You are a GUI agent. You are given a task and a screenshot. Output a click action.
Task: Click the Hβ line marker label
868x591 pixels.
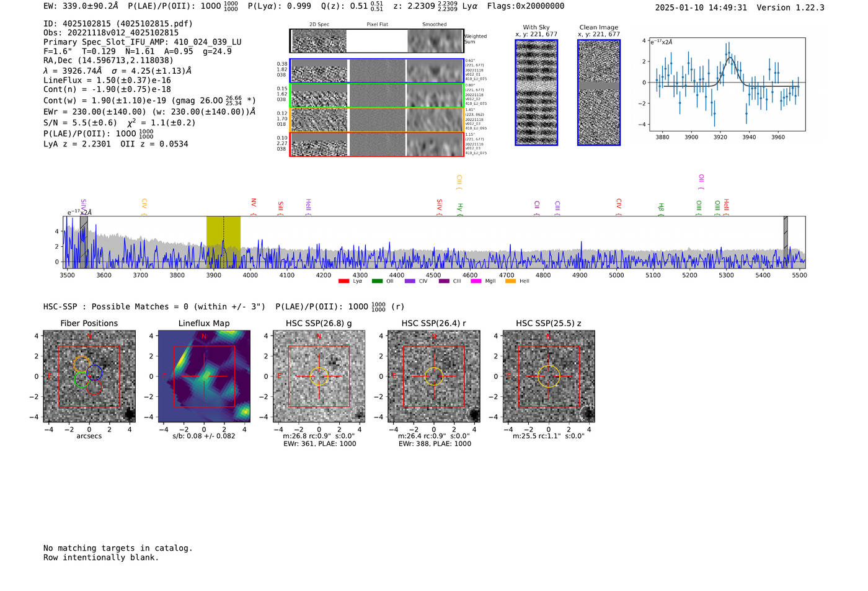click(x=661, y=209)
